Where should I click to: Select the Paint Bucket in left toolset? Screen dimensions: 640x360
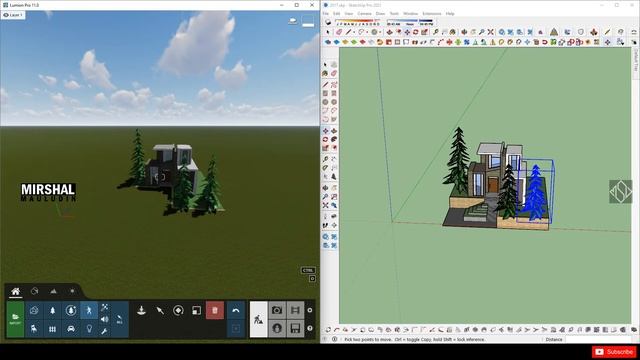click(x=325, y=73)
